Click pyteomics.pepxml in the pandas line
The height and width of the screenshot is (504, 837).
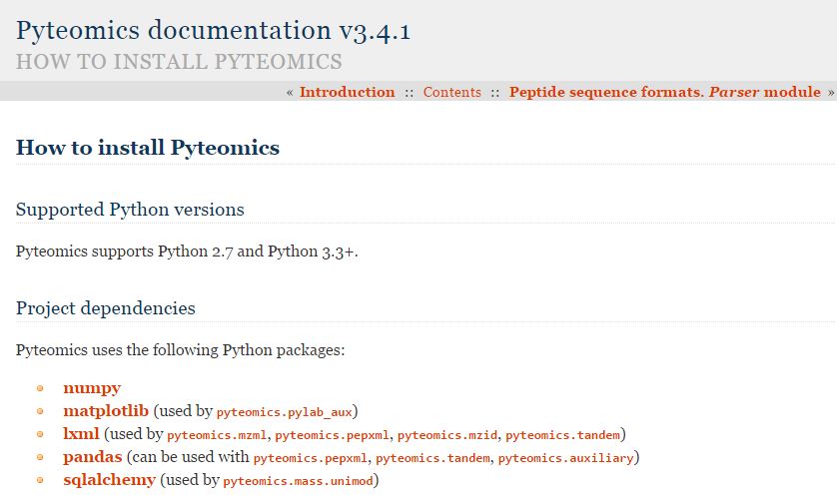point(311,458)
